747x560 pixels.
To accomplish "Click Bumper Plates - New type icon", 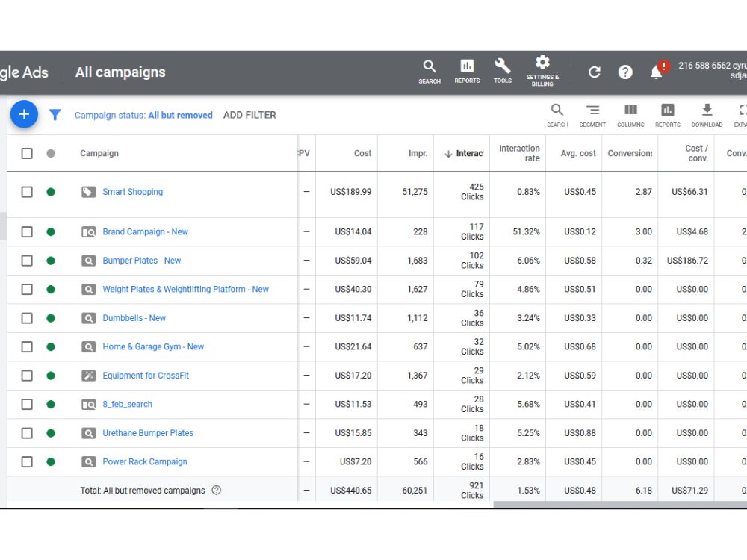I will click(x=88, y=261).
